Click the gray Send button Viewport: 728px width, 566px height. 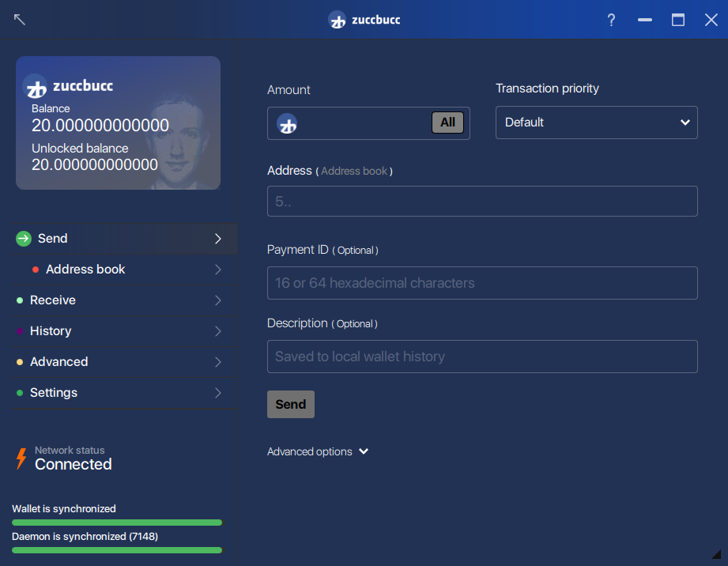tap(291, 405)
